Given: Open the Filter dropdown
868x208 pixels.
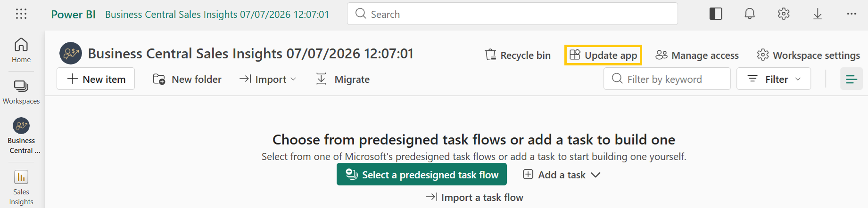Looking at the screenshot, I should 774,79.
